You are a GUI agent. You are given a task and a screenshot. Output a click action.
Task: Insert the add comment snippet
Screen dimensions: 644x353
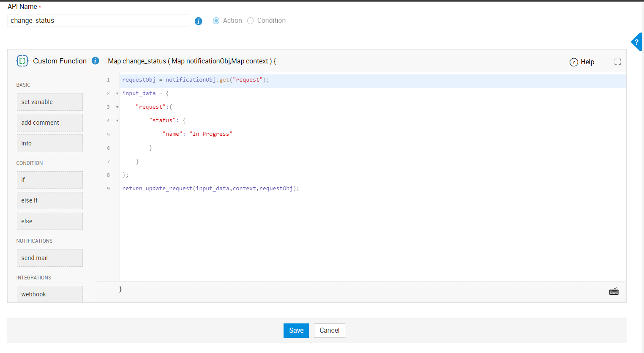pyautogui.click(x=49, y=123)
